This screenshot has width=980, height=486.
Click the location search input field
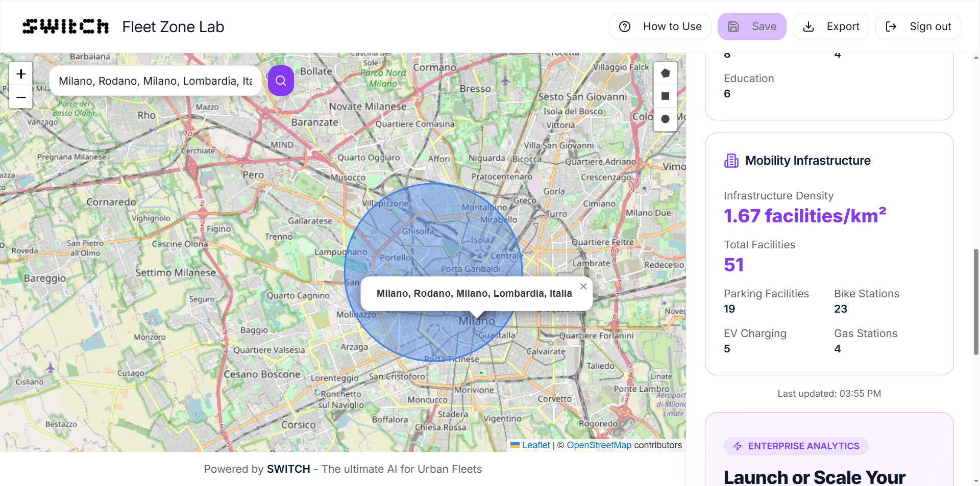(x=156, y=81)
